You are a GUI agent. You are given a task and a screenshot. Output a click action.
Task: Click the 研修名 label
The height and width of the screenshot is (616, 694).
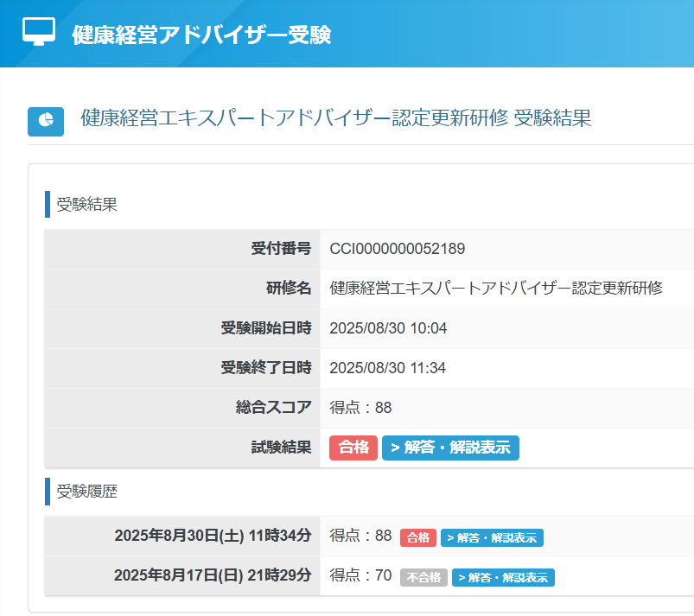(289, 289)
